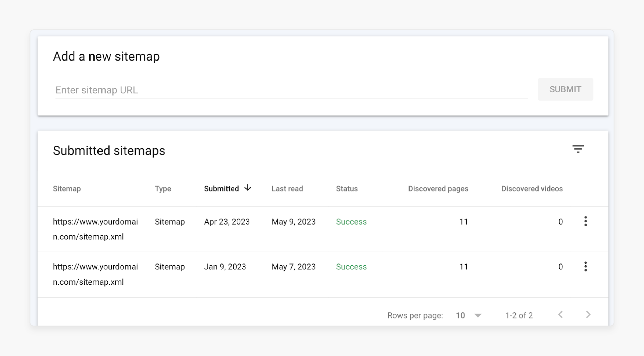The height and width of the screenshot is (356, 644).
Task: Open the sitemap URL submitted Apr 23, 2023
Action: (x=95, y=229)
